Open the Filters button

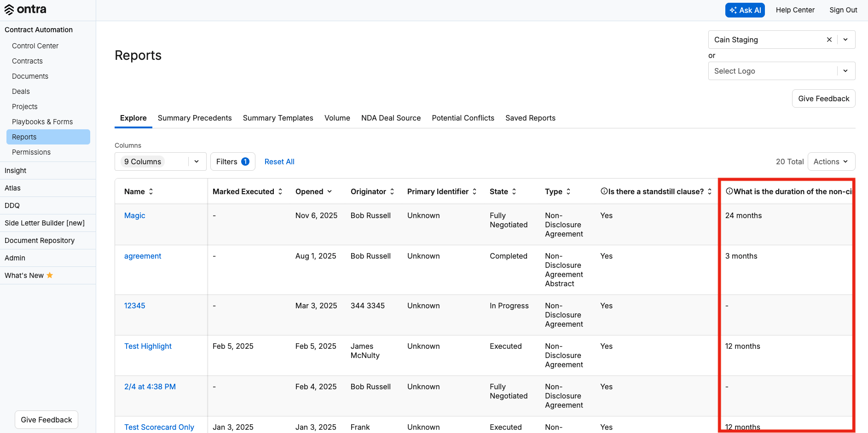[232, 162]
